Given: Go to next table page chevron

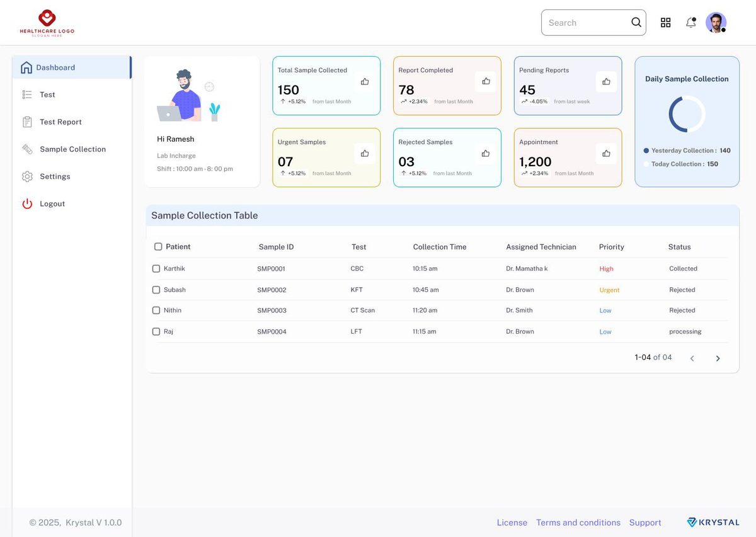Looking at the screenshot, I should 718,358.
